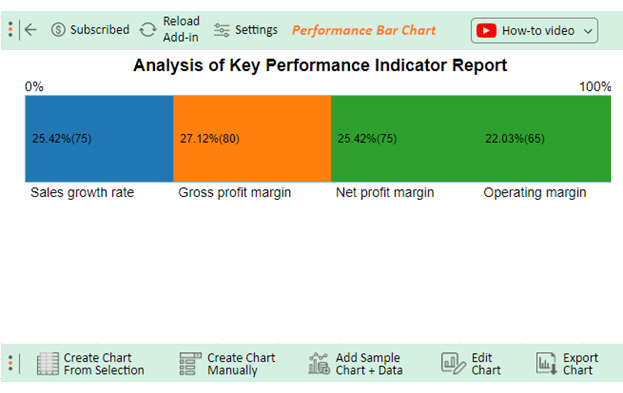Screen dimensions: 623x393
Task: Click the Edit Chart pencil icon
Action: coord(453,364)
